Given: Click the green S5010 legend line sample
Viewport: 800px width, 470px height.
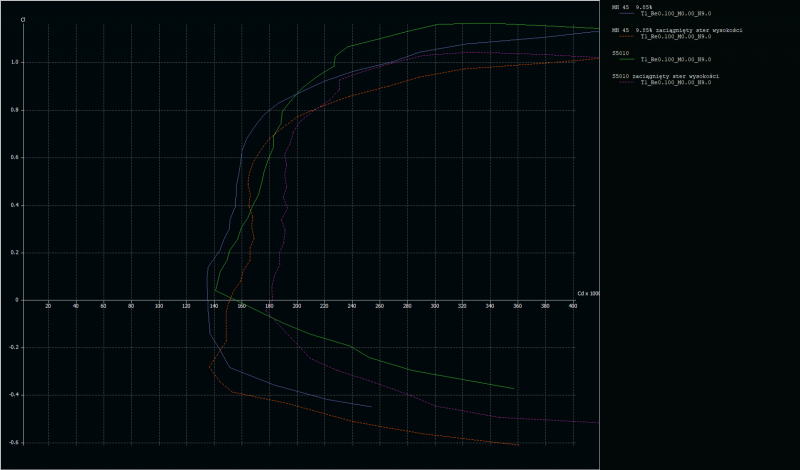Looking at the screenshot, I should (x=627, y=60).
